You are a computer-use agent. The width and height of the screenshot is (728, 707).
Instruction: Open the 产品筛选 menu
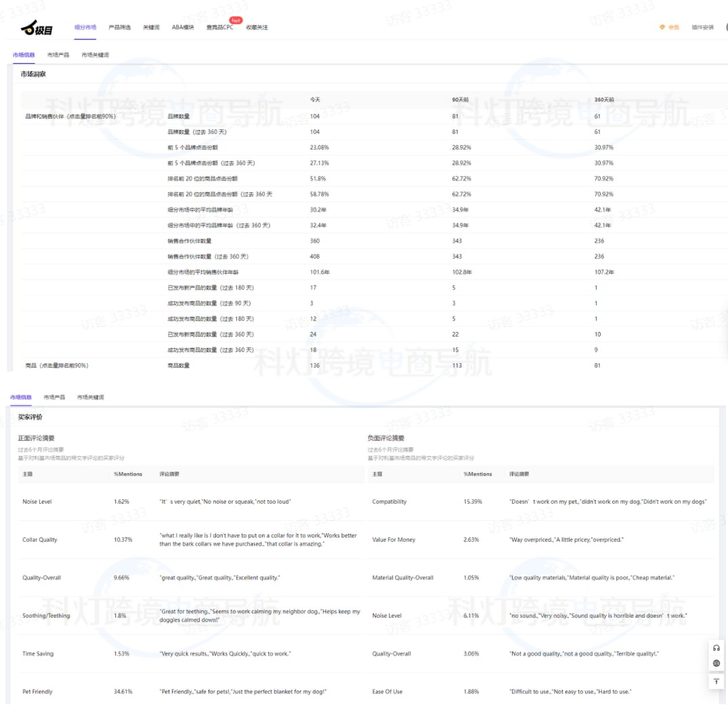point(119,28)
